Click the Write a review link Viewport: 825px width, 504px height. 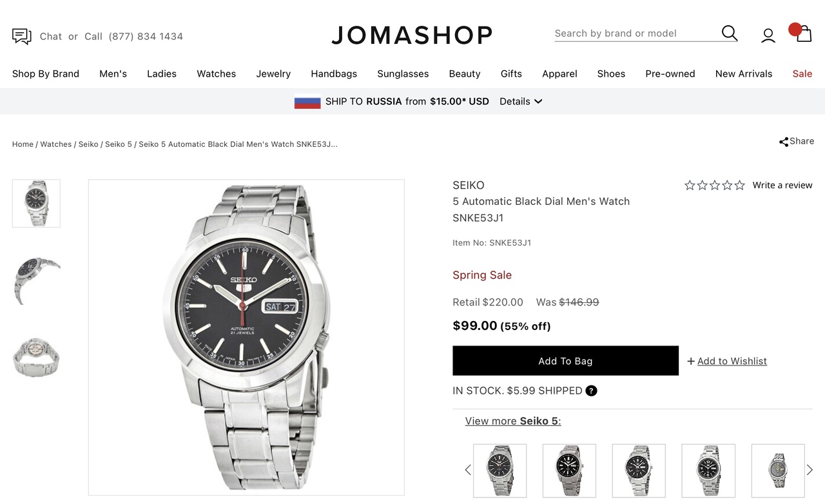tap(782, 185)
